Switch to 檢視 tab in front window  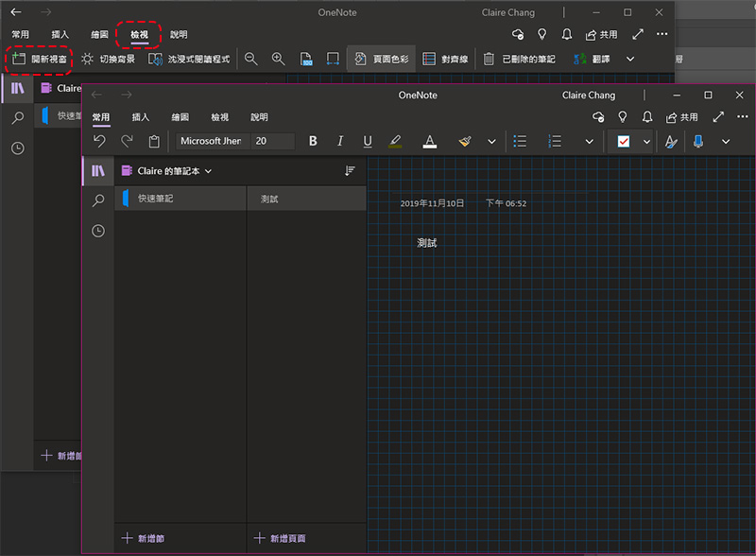[220, 117]
